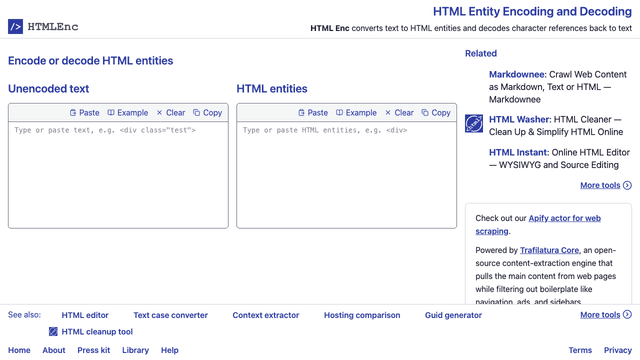This screenshot has height=360, width=640.
Task: Focus the HTML entities input area
Action: pos(347,175)
